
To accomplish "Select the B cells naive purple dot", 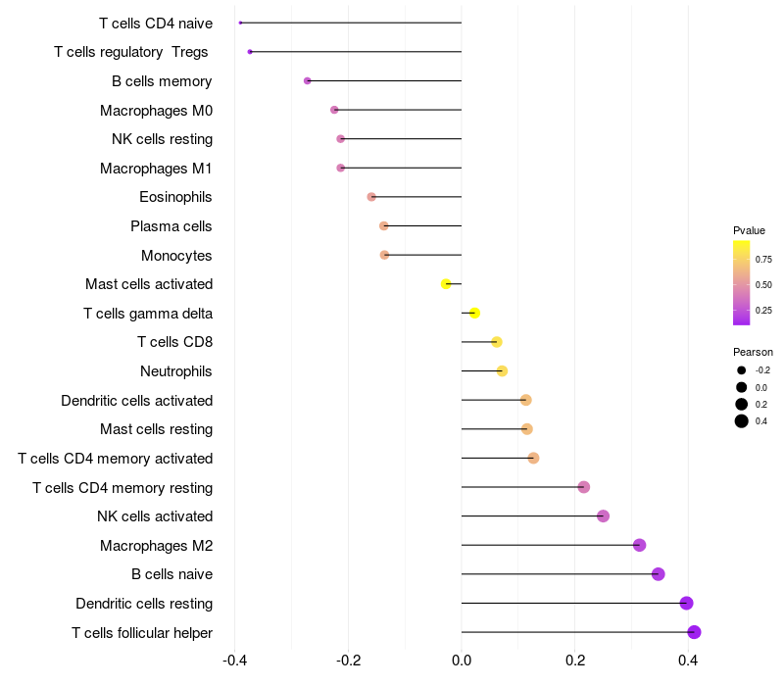I will click(x=659, y=574).
